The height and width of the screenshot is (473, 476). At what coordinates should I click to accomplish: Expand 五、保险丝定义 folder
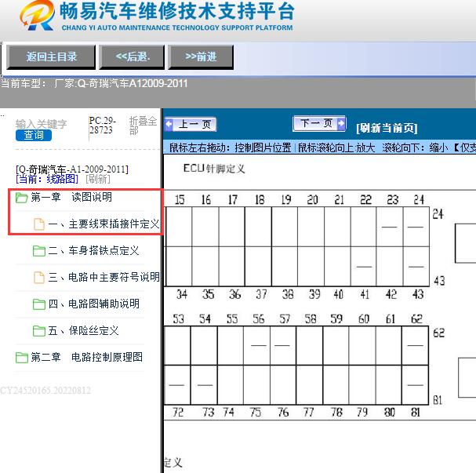[83, 330]
